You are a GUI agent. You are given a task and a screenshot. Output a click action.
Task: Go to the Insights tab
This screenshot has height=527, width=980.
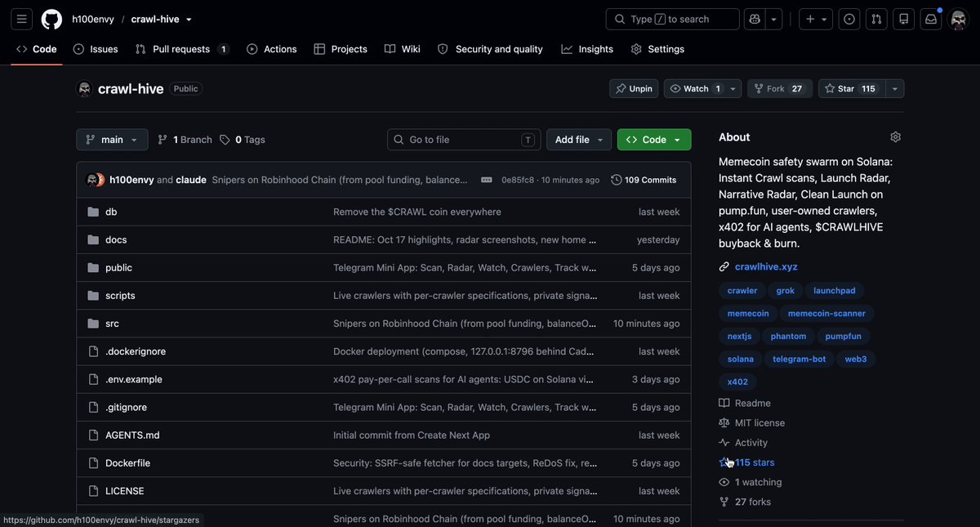pyautogui.click(x=587, y=49)
